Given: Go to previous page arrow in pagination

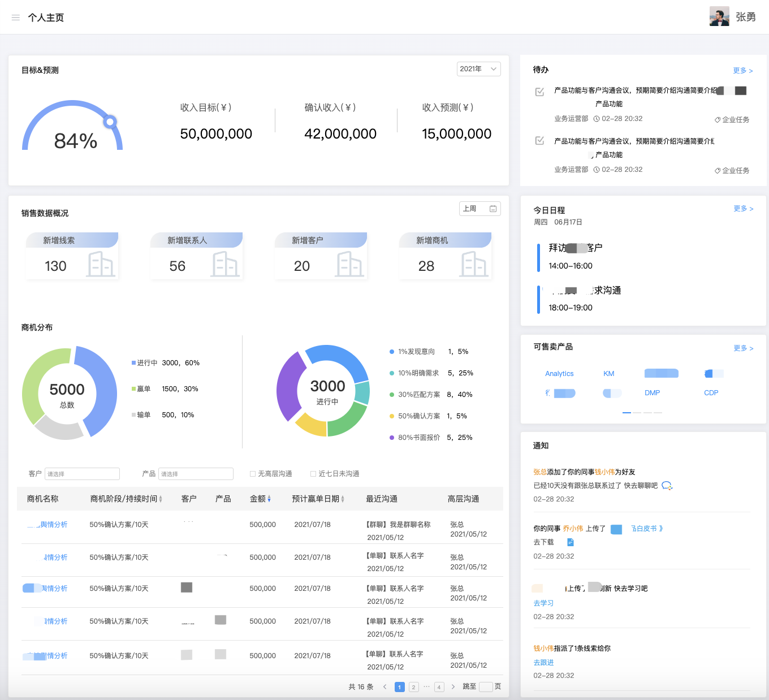Looking at the screenshot, I should (x=385, y=687).
